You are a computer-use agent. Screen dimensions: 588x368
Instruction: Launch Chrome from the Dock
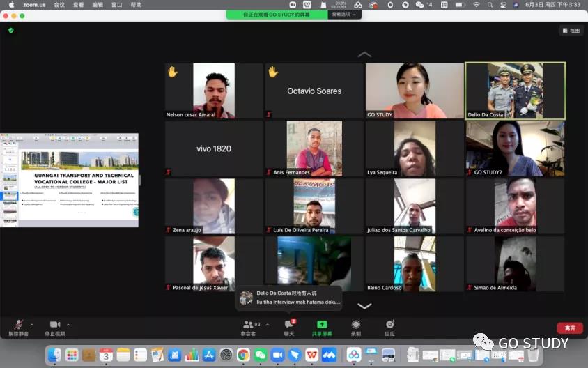pos(243,355)
